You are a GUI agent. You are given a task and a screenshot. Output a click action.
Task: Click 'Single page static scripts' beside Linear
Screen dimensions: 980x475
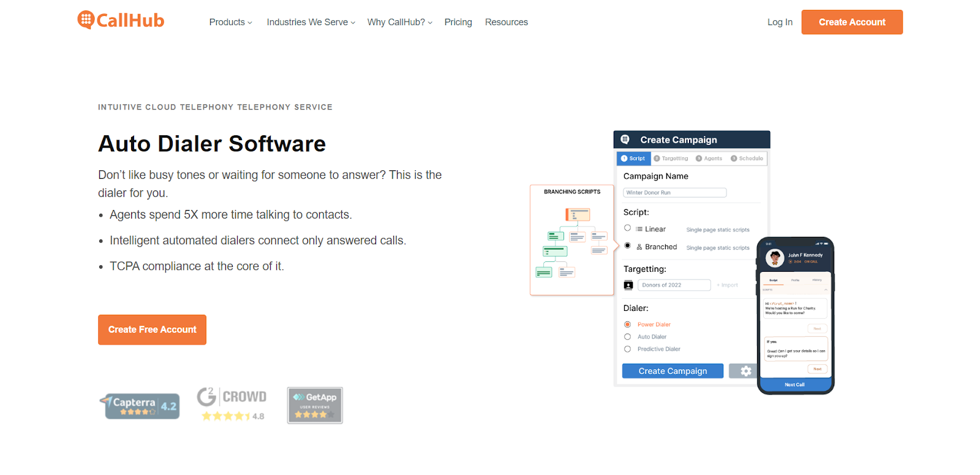pyautogui.click(x=718, y=230)
